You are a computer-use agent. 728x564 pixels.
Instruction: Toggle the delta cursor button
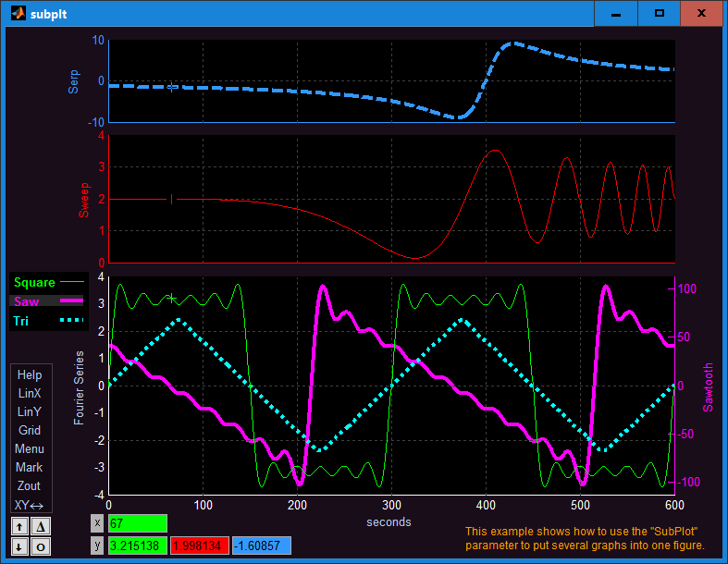point(41,527)
